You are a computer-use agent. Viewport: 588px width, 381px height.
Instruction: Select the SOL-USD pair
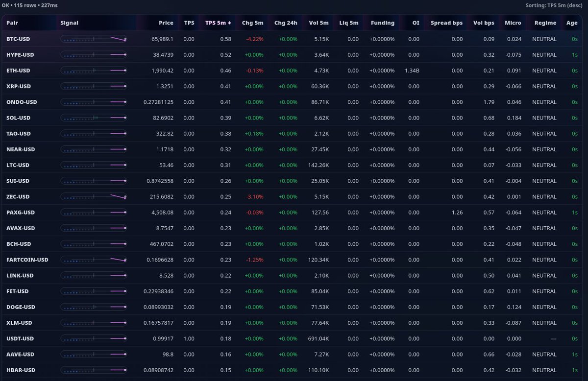(18, 118)
